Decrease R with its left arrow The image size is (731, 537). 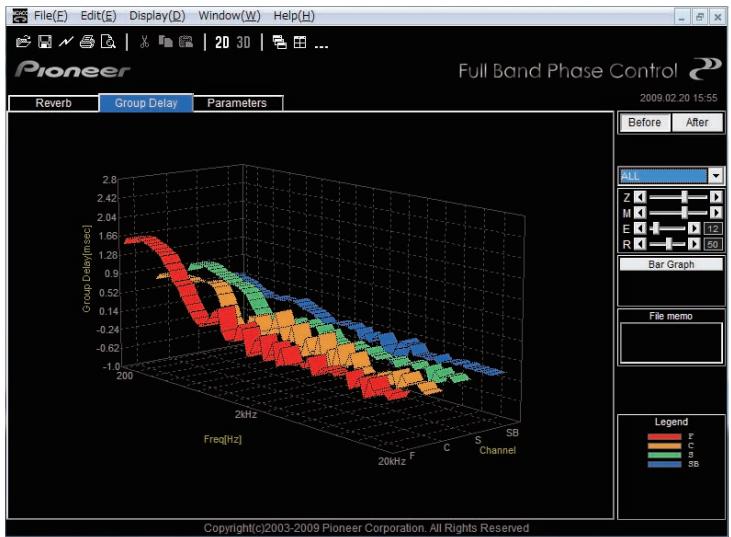640,244
